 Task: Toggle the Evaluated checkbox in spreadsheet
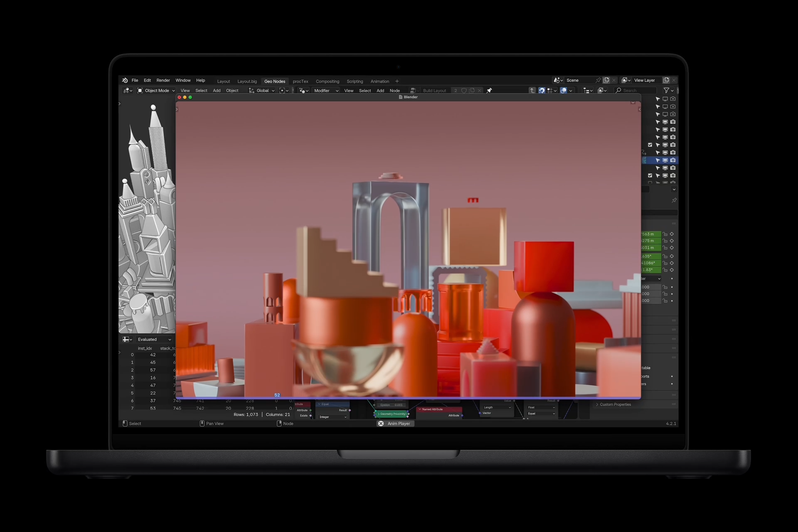pyautogui.click(x=147, y=339)
